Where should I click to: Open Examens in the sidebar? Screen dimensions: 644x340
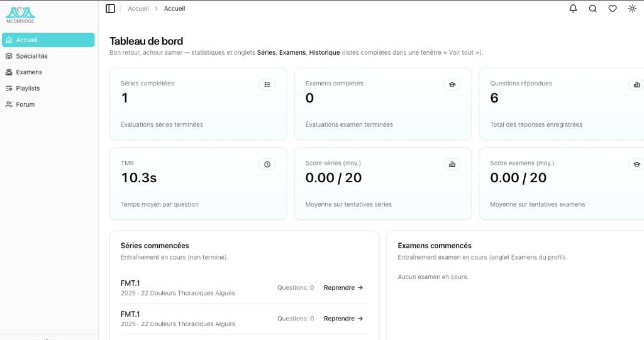48,72
